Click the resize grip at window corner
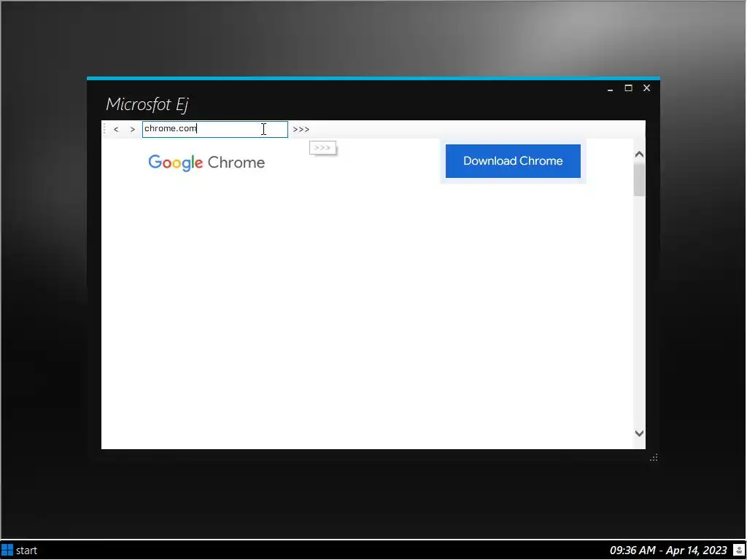 [654, 457]
